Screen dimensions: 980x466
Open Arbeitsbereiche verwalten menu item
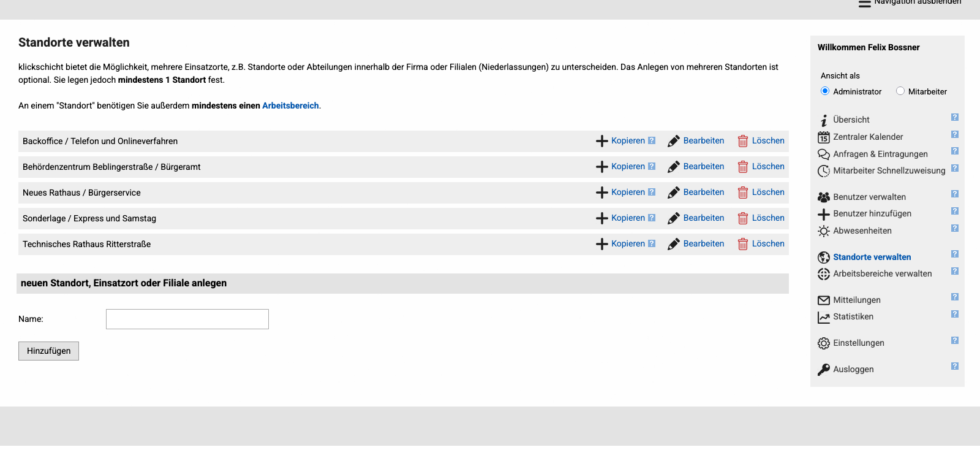[882, 273]
